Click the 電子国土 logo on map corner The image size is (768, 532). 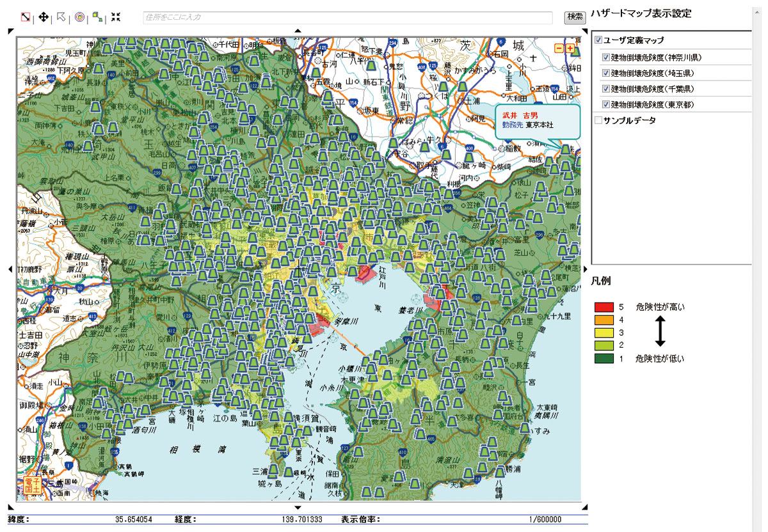(30, 484)
